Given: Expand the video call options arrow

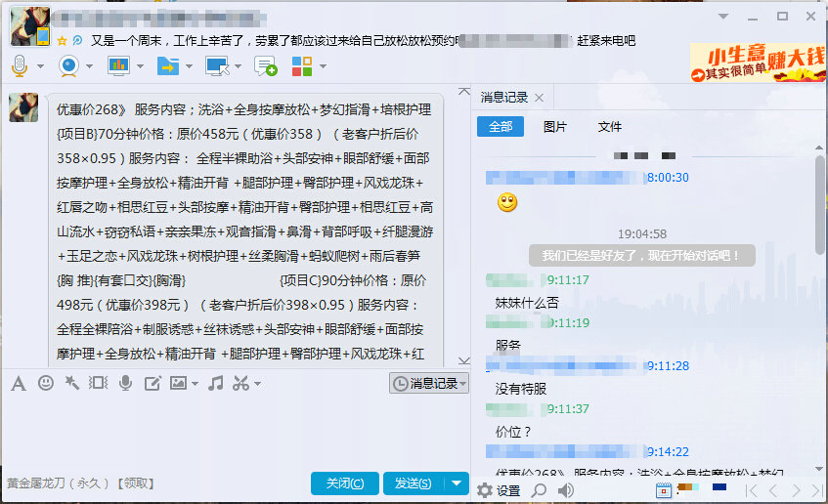Looking at the screenshot, I should click(x=89, y=66).
